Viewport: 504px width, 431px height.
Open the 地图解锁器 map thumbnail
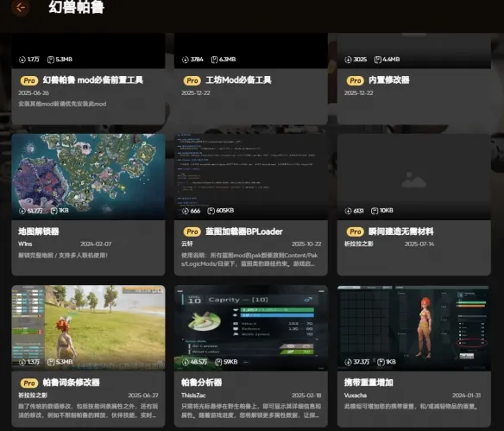[88, 177]
